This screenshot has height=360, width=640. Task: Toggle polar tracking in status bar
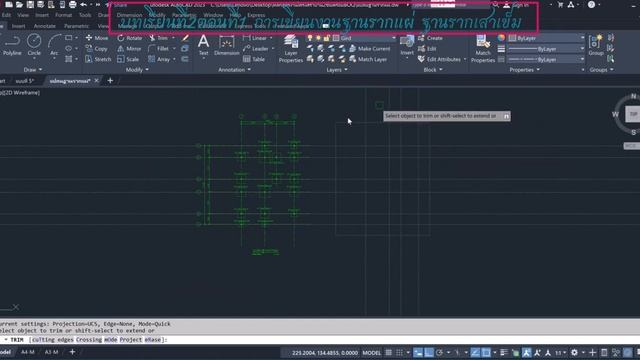pyautogui.click(x=439, y=353)
